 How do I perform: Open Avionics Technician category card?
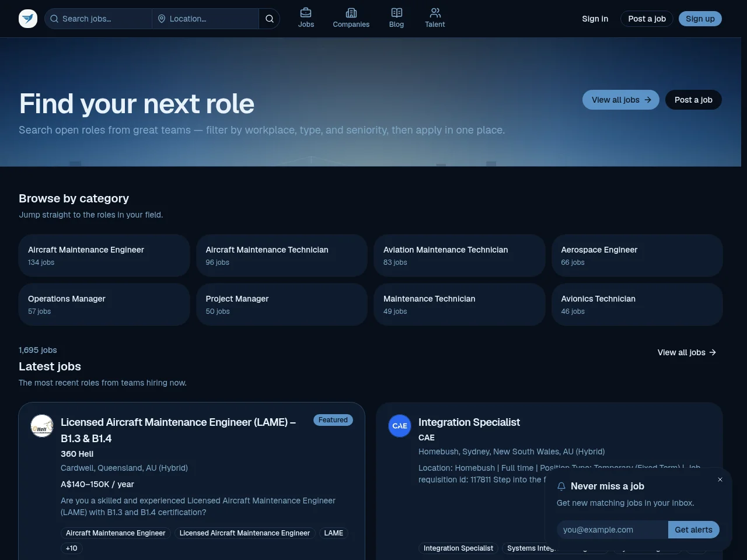tap(637, 304)
